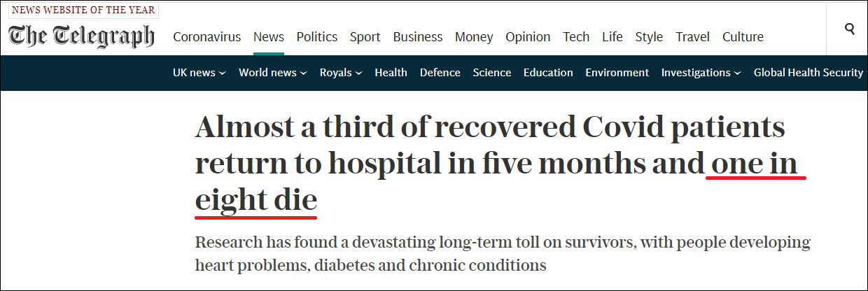The width and height of the screenshot is (868, 291).
Task: Click the Health subsection link
Action: tap(391, 73)
